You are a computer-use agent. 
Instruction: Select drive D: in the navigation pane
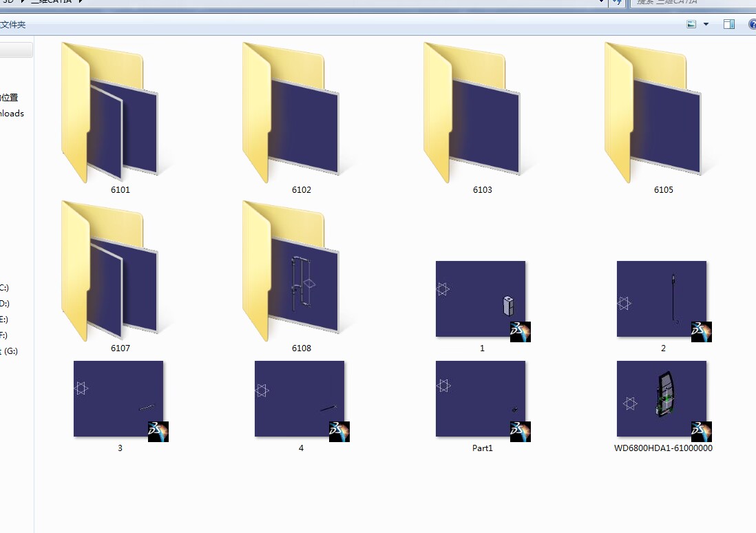[5, 304]
